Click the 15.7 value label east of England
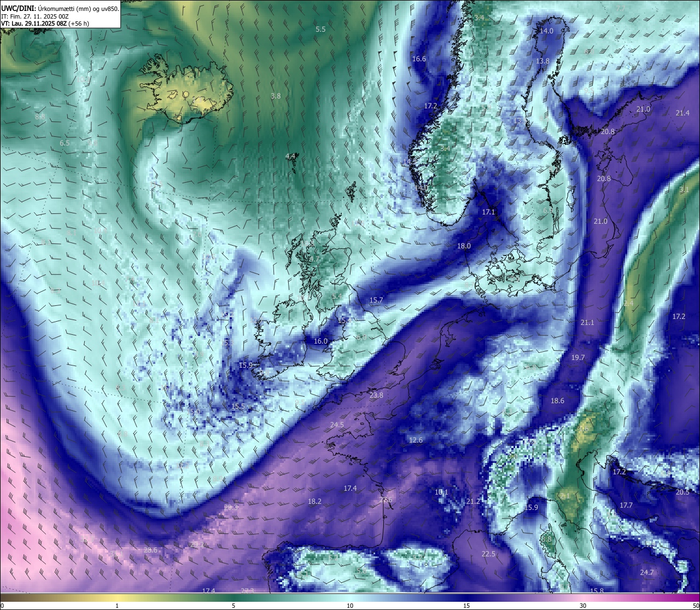The width and height of the screenshot is (700, 610). [376, 300]
